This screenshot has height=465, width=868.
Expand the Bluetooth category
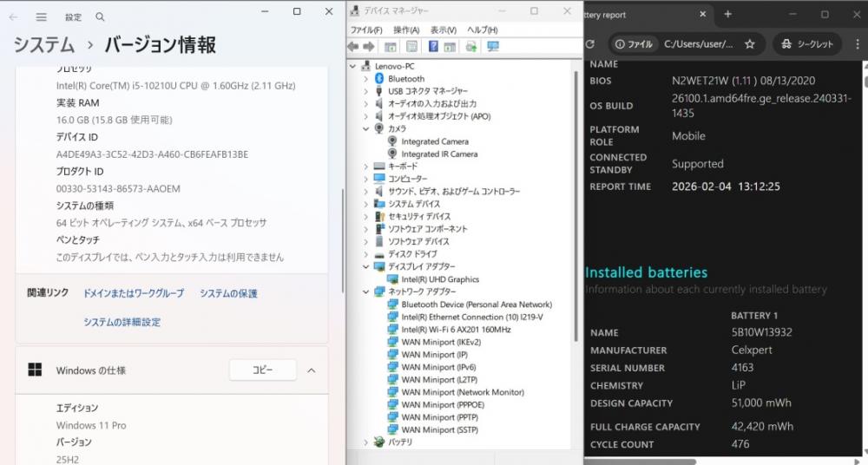(x=366, y=79)
